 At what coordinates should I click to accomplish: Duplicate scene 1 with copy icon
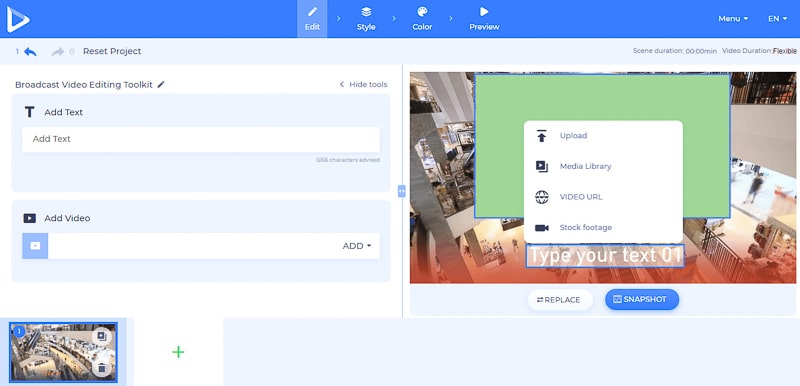(x=102, y=336)
